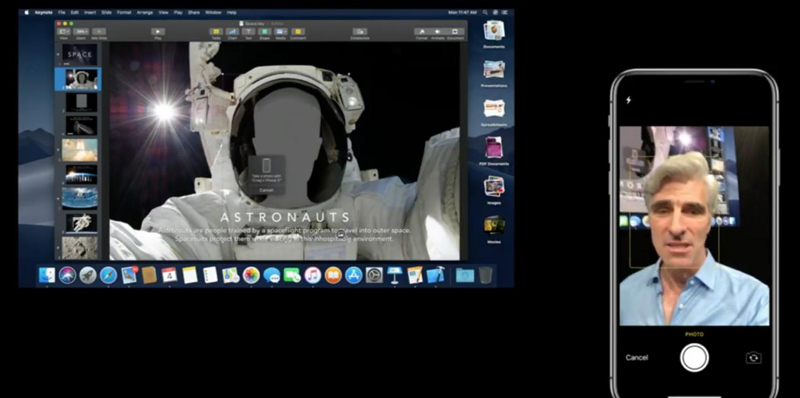Open Finder from the Dock
The image size is (800, 398).
(47, 275)
